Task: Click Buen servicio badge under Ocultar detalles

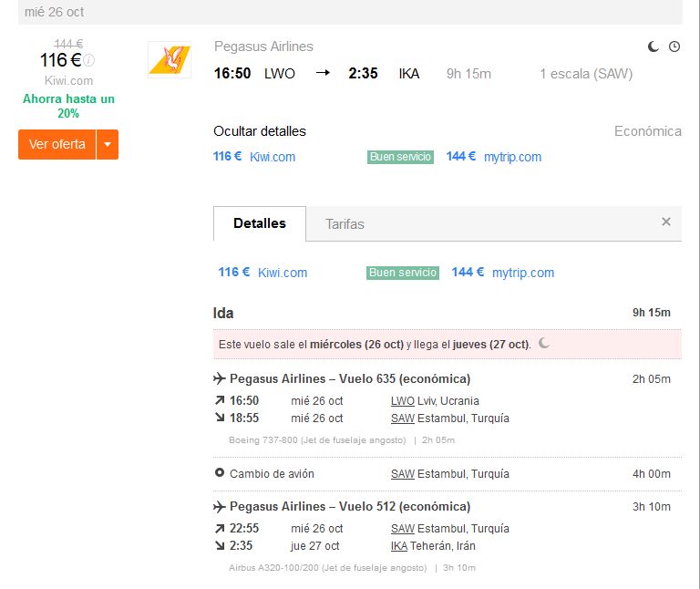Action: coord(400,157)
